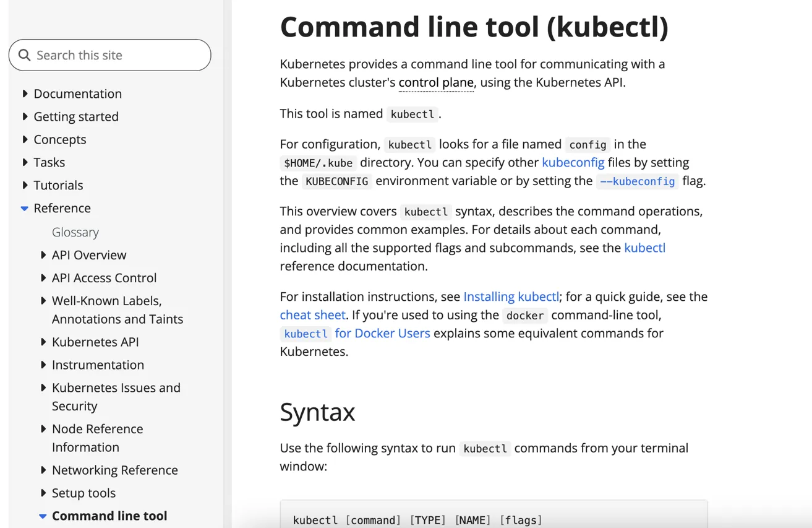The image size is (812, 528).
Task: Open API Access Control in sidebar
Action: (x=104, y=278)
